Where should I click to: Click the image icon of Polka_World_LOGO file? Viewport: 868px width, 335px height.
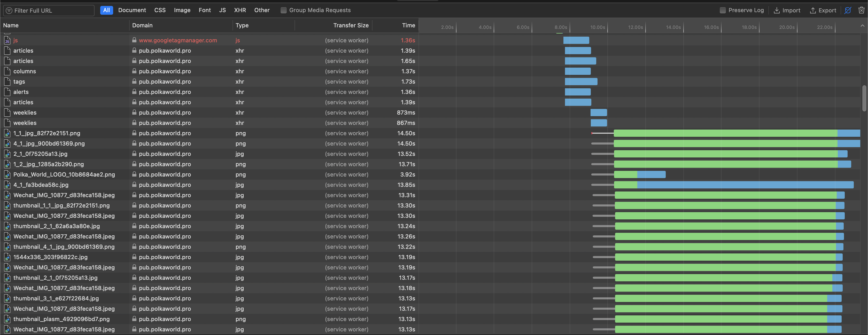coord(7,174)
